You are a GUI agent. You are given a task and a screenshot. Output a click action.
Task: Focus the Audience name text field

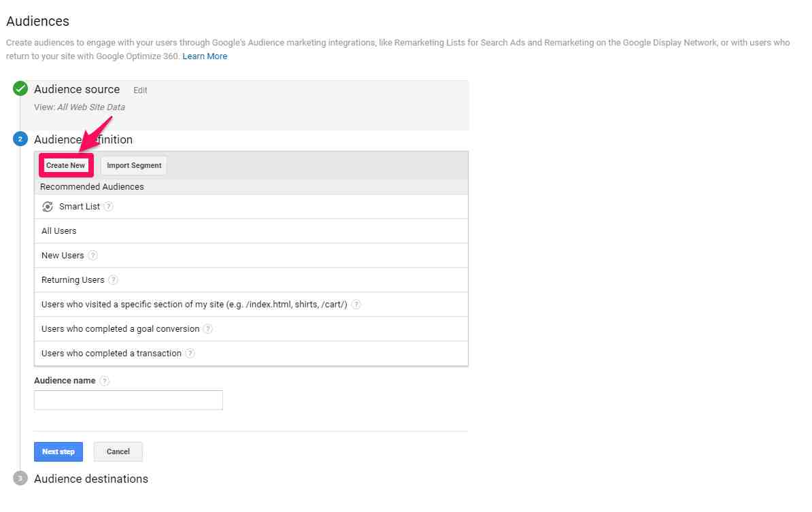[129, 400]
